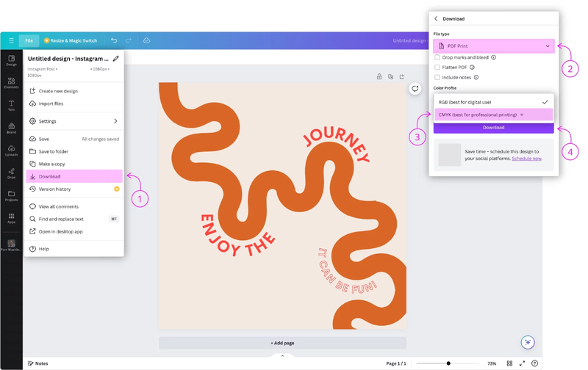Image resolution: width=588 pixels, height=370 pixels.
Task: Click info icon beside Flatten PDF
Action: 472,68
